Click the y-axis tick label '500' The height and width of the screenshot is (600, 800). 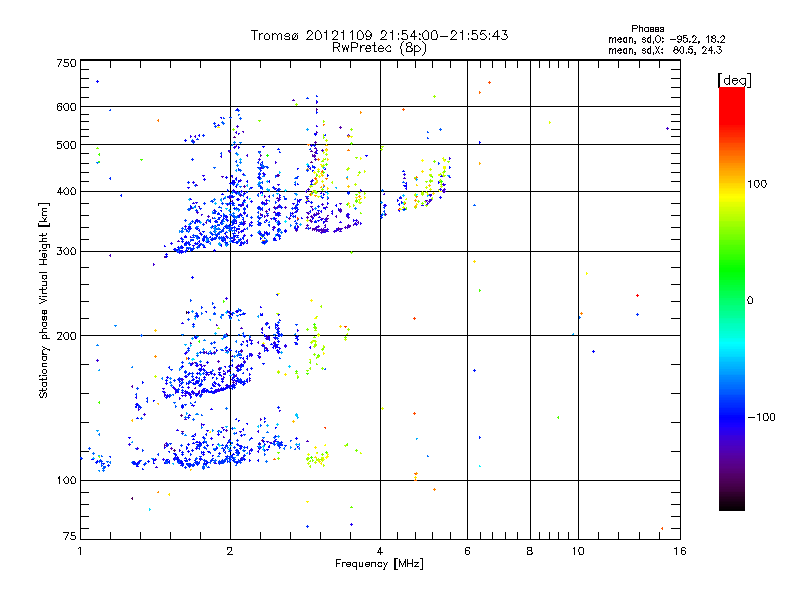coord(66,145)
